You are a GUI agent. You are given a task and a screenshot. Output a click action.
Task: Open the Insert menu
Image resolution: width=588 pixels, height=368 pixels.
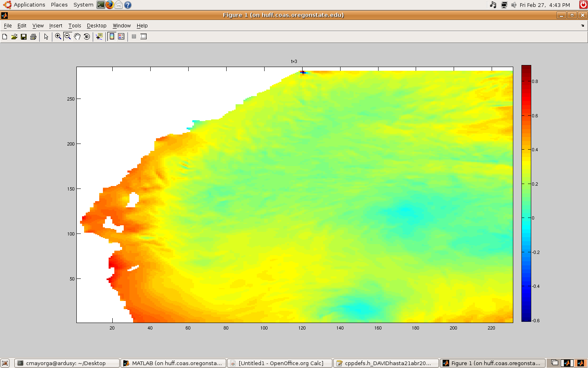click(56, 26)
